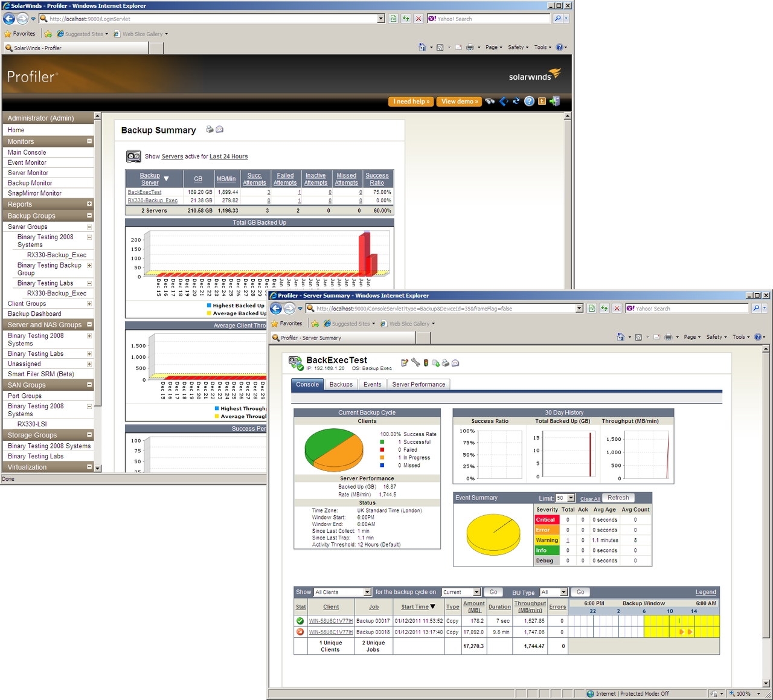Collapse the Server Groups tree node

[89, 227]
